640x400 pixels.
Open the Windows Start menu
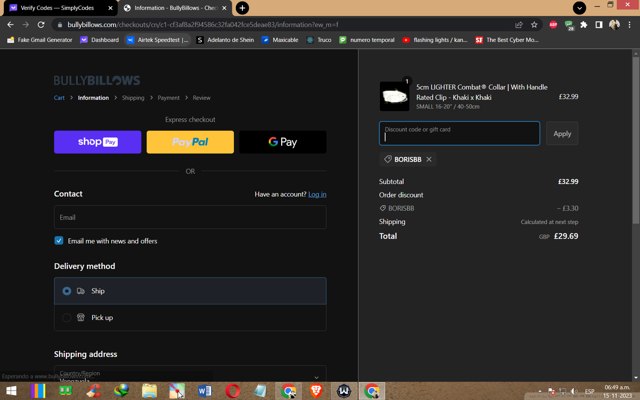(11, 391)
